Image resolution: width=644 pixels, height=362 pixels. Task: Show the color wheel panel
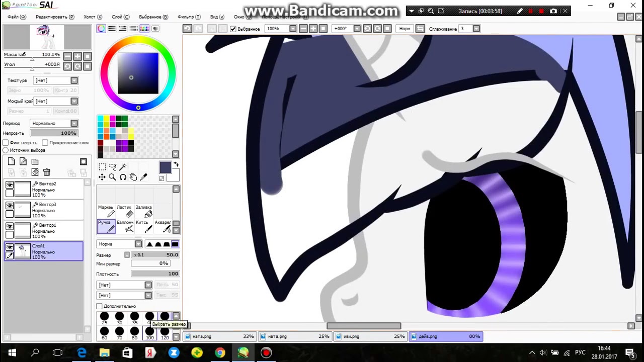click(x=101, y=29)
